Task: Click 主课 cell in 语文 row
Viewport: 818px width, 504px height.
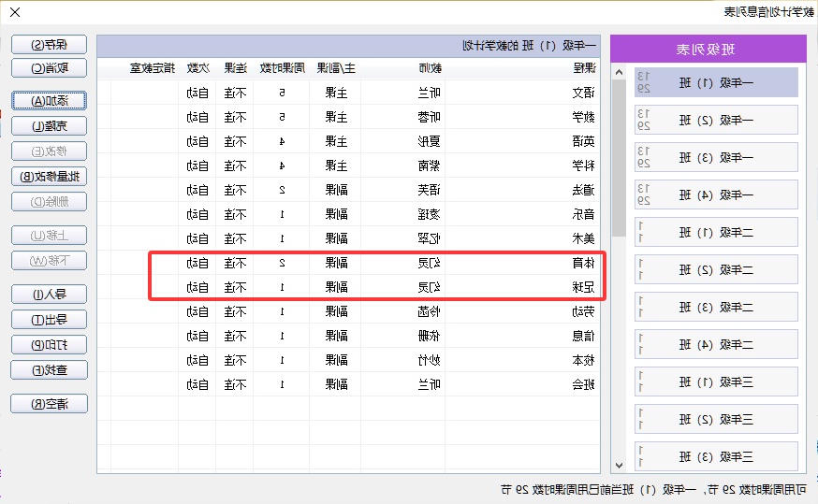Action: 336,93
